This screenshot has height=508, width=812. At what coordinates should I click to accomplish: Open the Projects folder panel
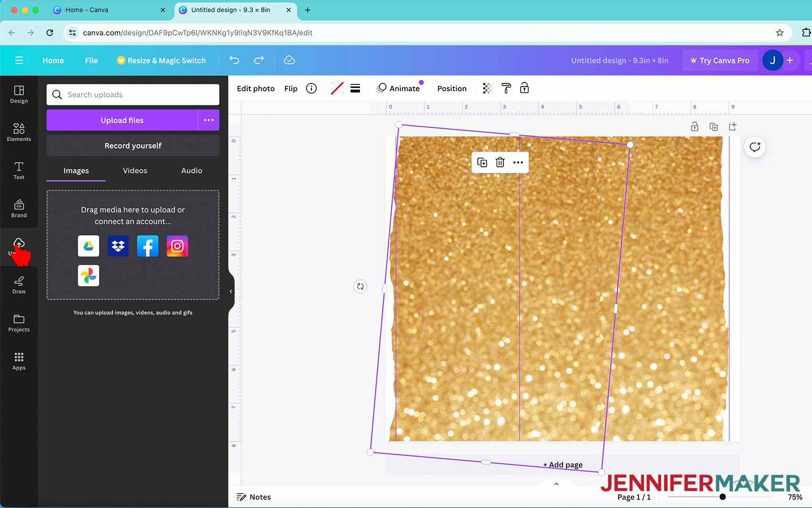[x=19, y=323]
